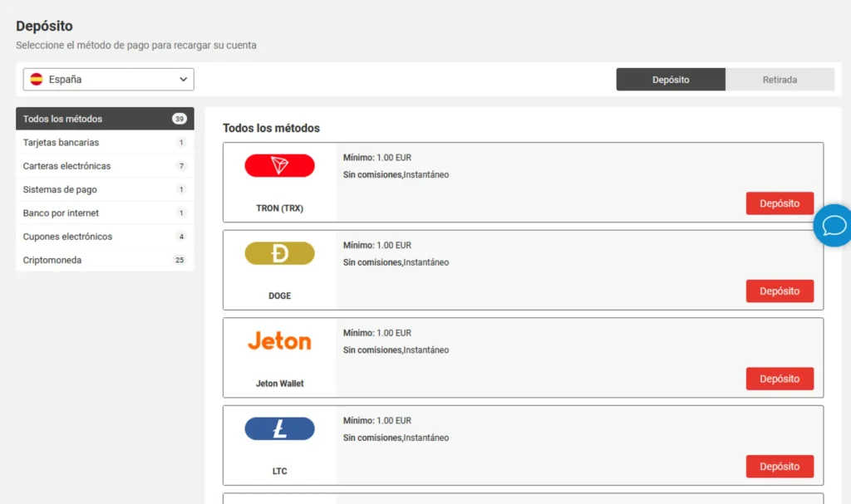Select Sistemas de pago category
This screenshot has width=851, height=504.
[x=105, y=189]
